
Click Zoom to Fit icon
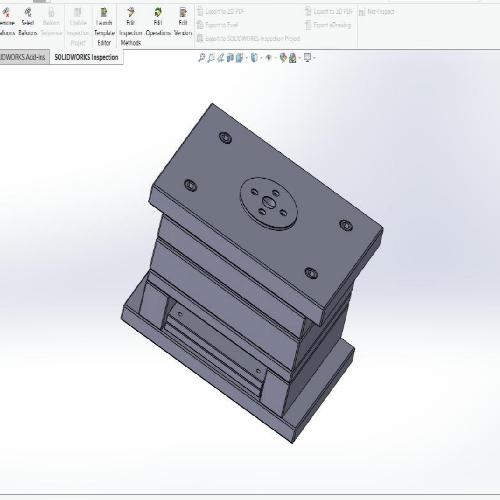(x=201, y=58)
